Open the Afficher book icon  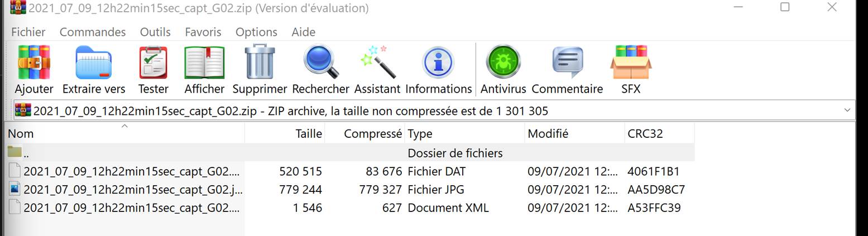(204, 62)
